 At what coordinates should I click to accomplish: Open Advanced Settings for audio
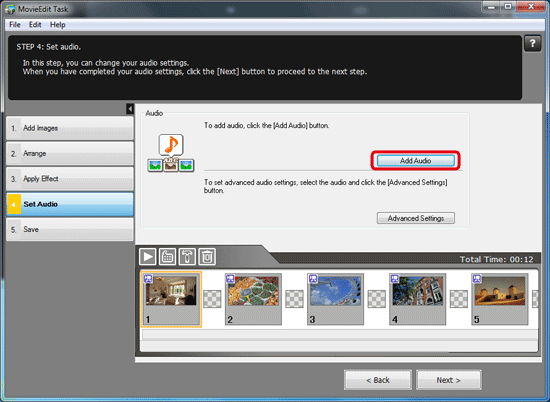416,218
